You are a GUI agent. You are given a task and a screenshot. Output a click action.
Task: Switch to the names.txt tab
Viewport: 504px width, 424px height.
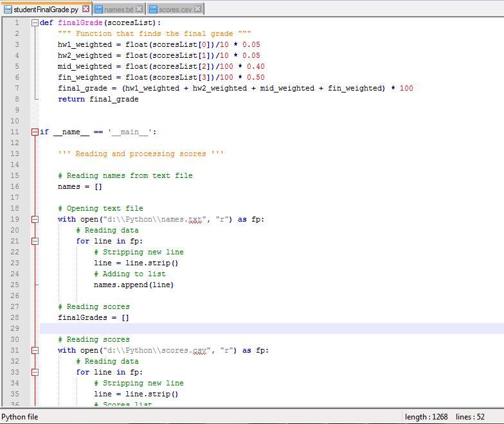point(118,10)
